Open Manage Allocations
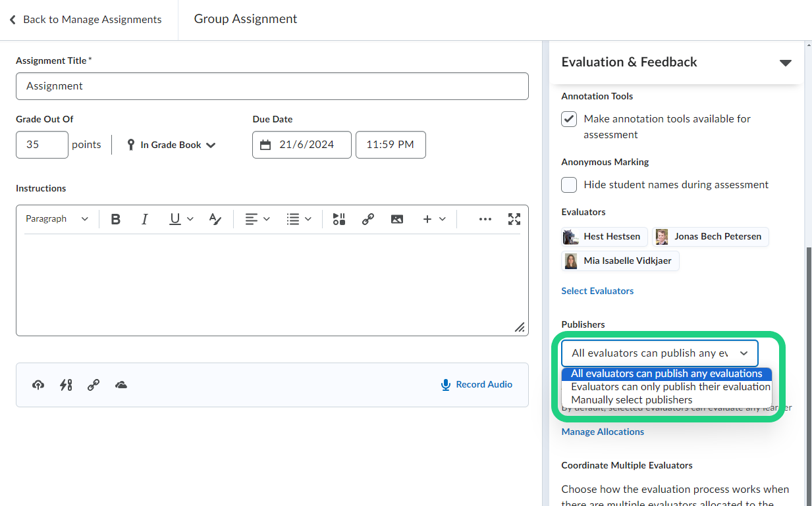 (602, 431)
